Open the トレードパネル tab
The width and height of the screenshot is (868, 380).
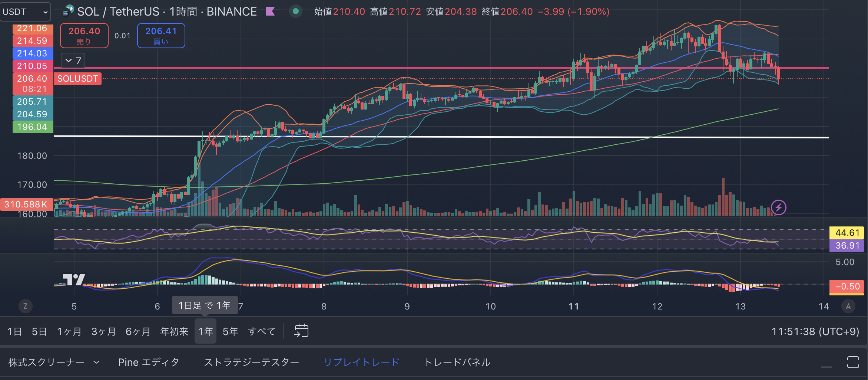coord(457,362)
